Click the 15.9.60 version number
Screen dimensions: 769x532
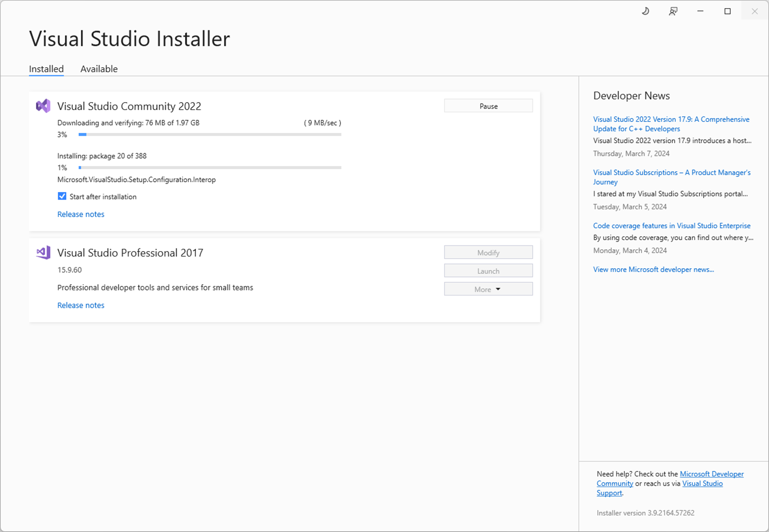click(x=70, y=270)
